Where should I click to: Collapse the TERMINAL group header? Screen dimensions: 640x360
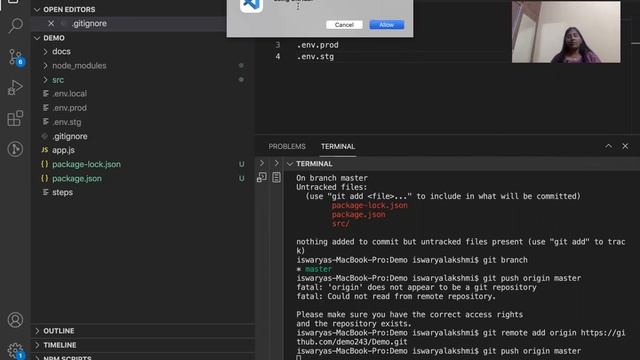290,164
